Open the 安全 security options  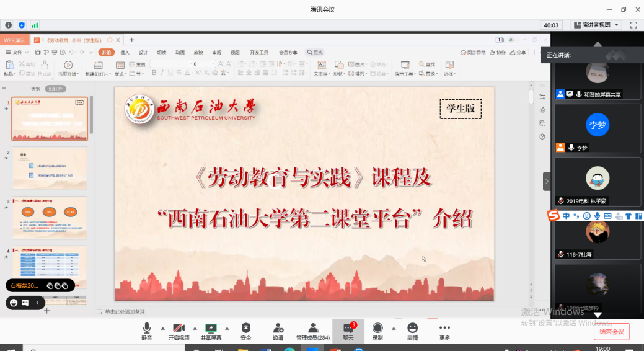(x=245, y=332)
